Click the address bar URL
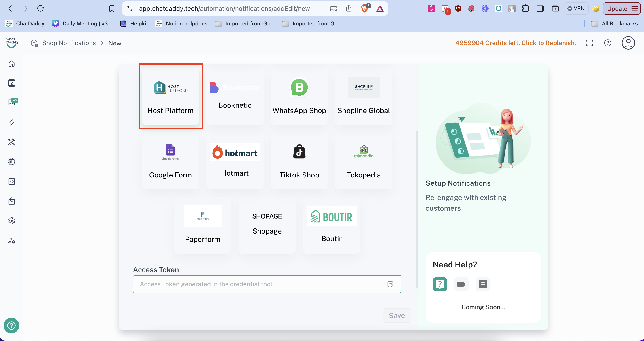This screenshot has width=644, height=341. click(x=224, y=8)
